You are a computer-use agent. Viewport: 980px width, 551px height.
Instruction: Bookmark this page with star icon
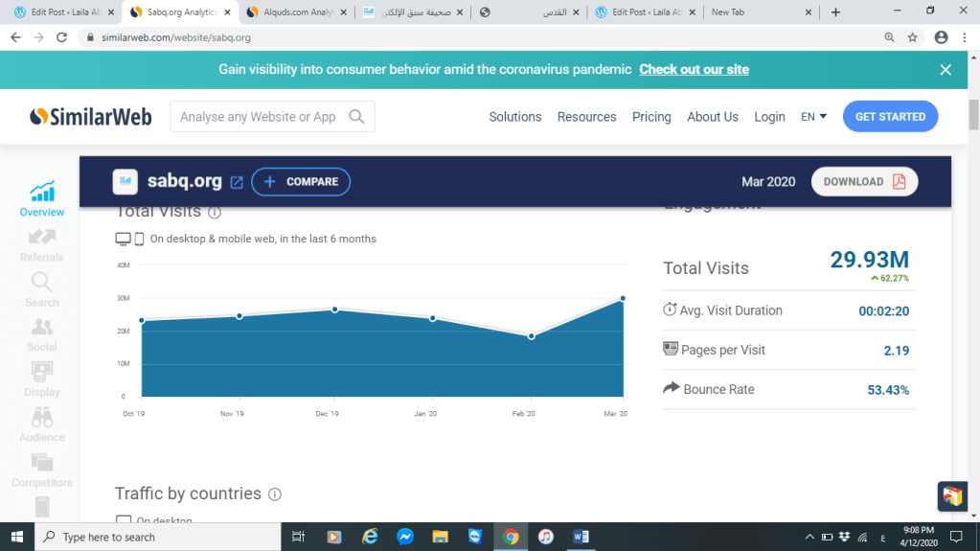(913, 37)
